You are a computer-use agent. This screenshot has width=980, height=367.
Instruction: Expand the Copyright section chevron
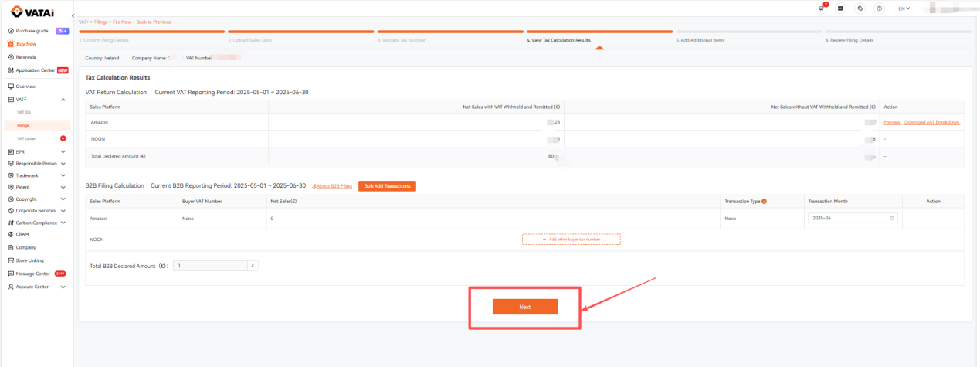(63, 199)
